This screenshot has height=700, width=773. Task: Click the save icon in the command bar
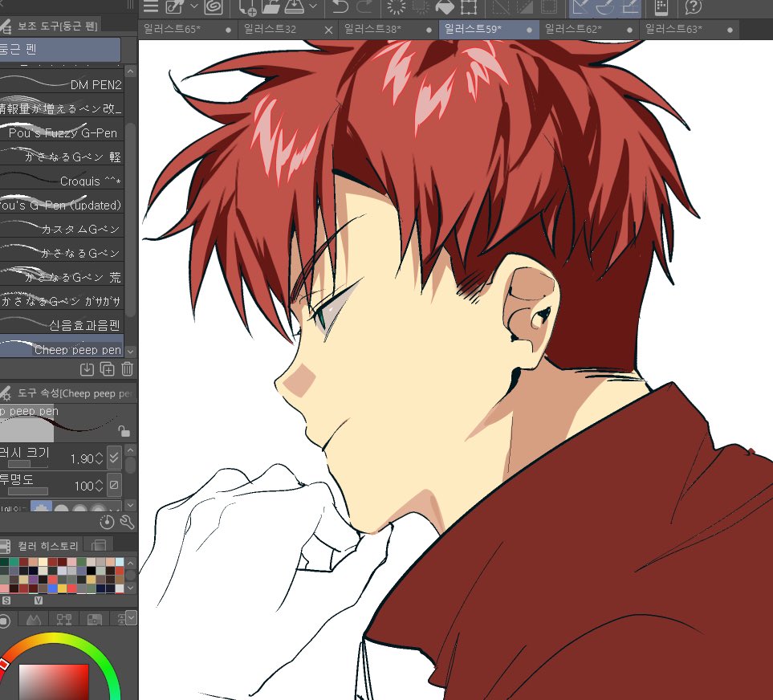(295, 7)
